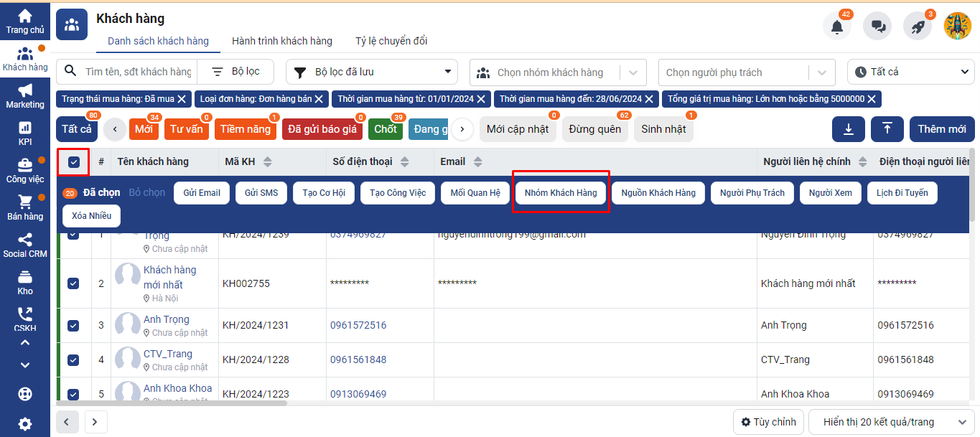Open the chat messages icon

click(877, 27)
